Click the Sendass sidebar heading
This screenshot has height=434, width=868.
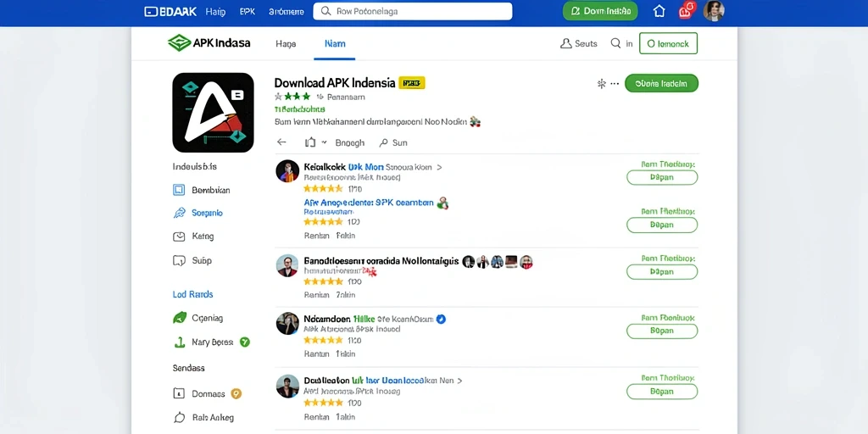click(x=189, y=368)
